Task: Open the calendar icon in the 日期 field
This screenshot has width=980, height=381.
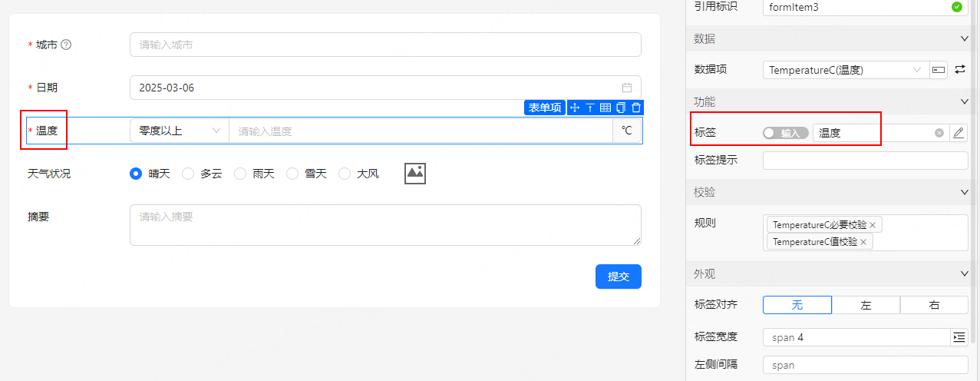Action: click(x=627, y=88)
